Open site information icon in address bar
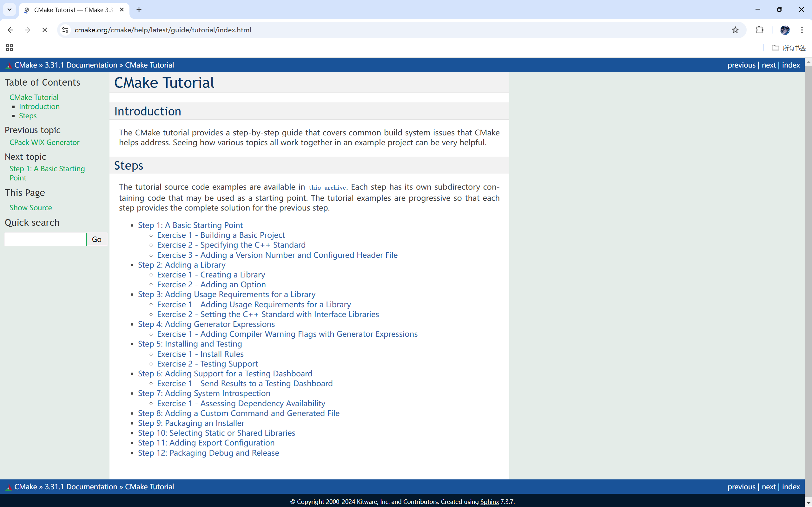This screenshot has width=812, height=507. click(65, 30)
